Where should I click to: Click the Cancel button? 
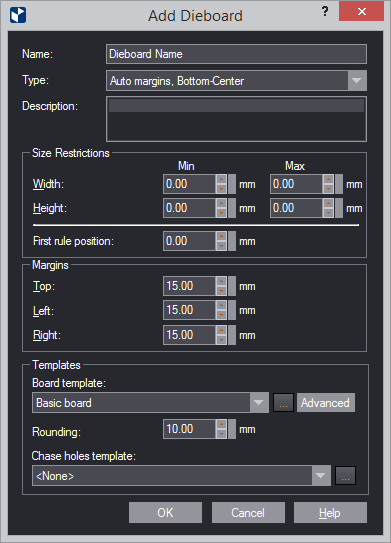click(x=248, y=513)
